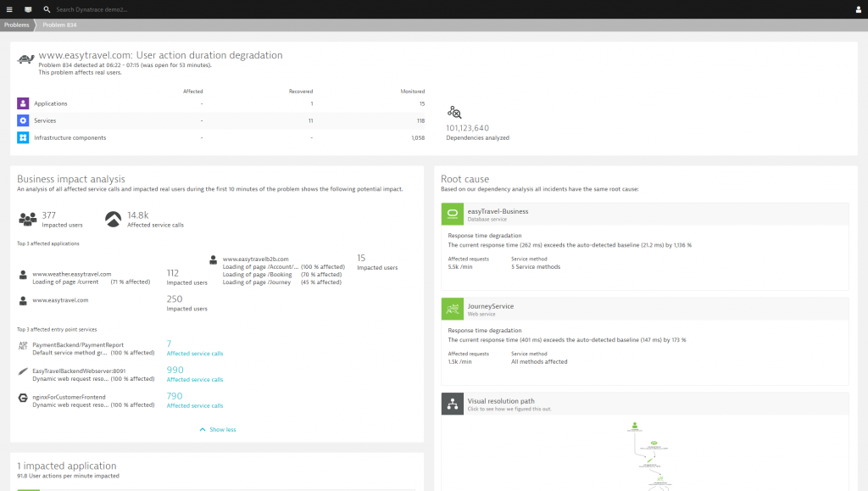This screenshot has height=491, width=868.
Task: Select Problem 834 breadcrumb
Action: point(60,25)
